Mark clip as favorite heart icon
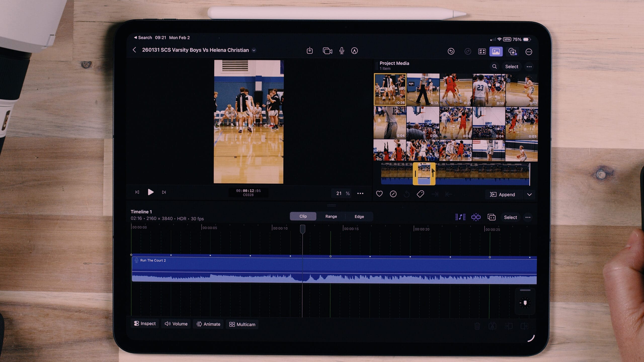The width and height of the screenshot is (644, 362). 379,194
